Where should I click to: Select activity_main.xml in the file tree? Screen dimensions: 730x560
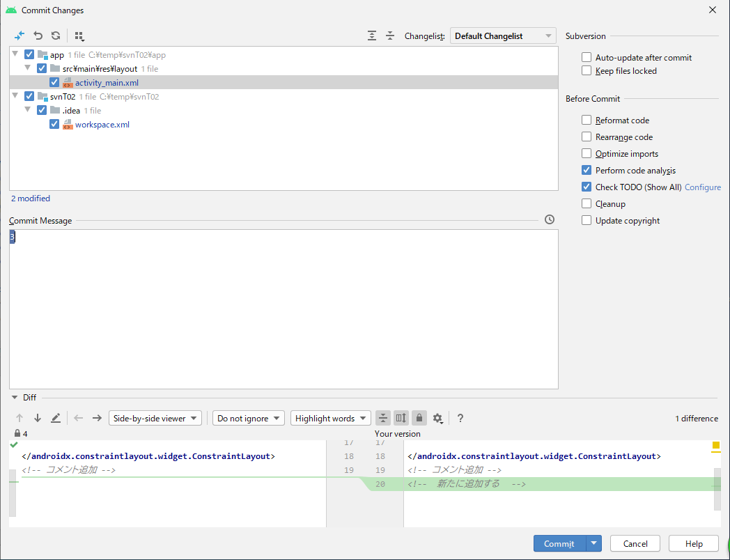(107, 83)
